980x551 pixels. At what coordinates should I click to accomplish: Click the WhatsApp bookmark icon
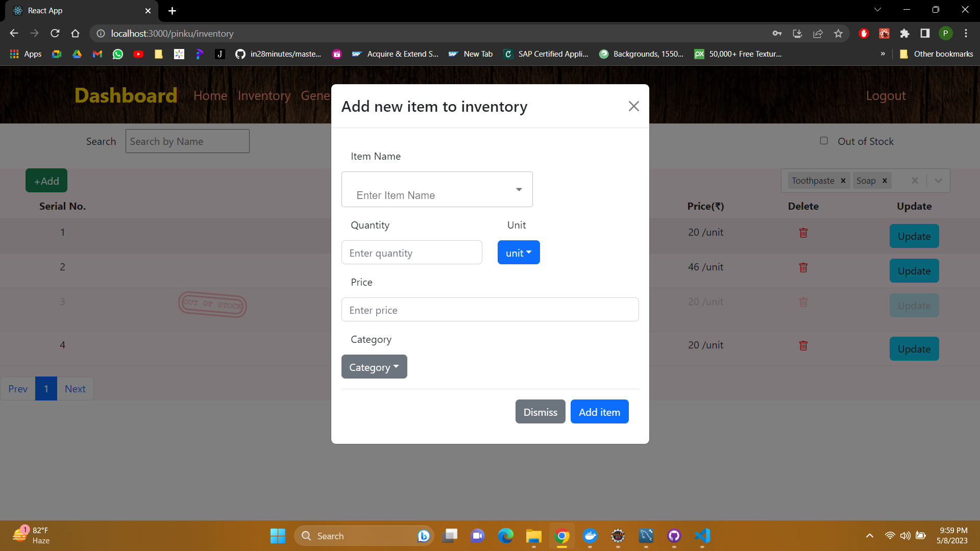click(117, 54)
